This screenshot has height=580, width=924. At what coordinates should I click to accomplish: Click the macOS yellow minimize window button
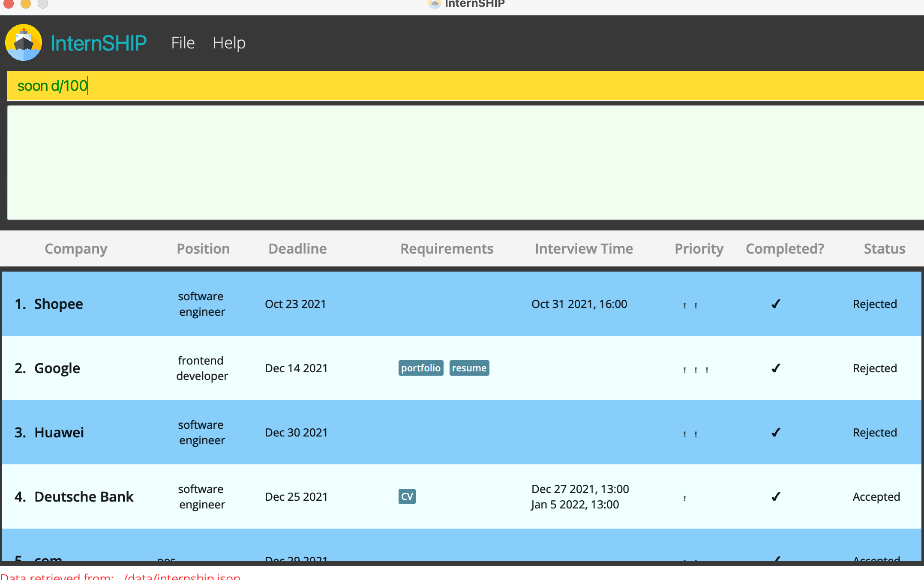(x=26, y=4)
